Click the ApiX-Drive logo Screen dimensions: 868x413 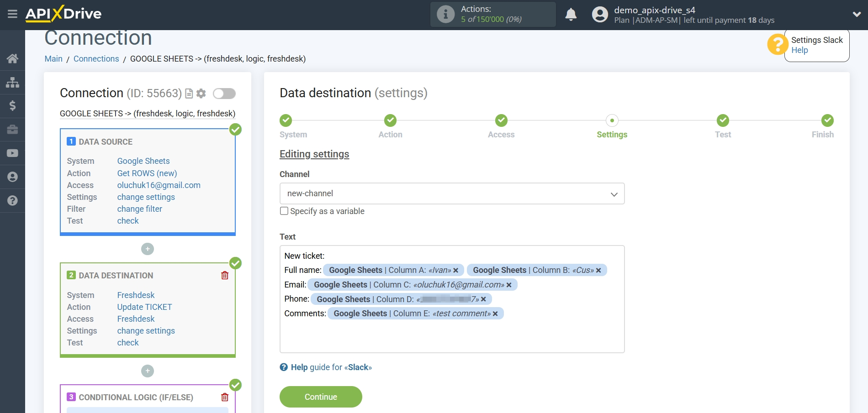(64, 14)
